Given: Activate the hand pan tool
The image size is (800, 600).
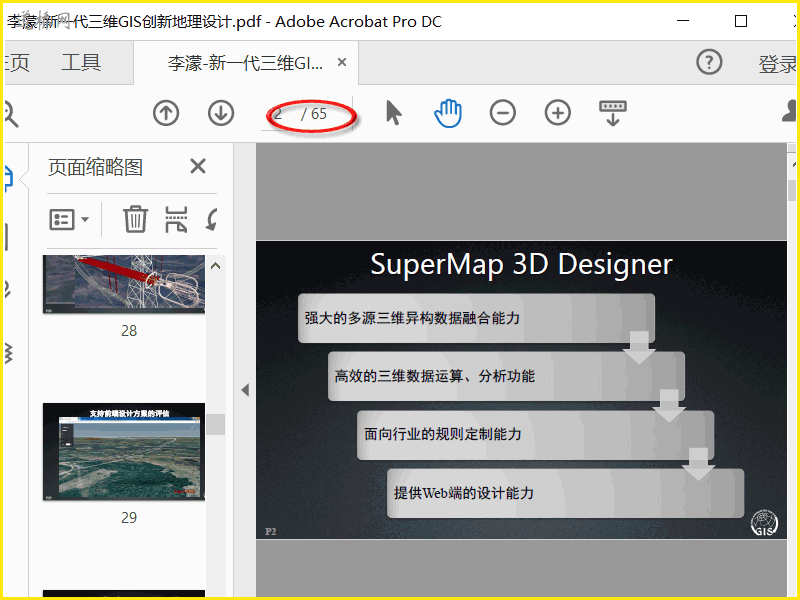Looking at the screenshot, I should (448, 113).
